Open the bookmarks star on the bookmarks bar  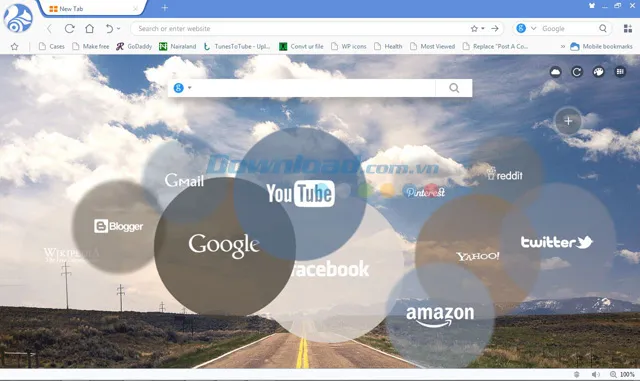[x=15, y=47]
